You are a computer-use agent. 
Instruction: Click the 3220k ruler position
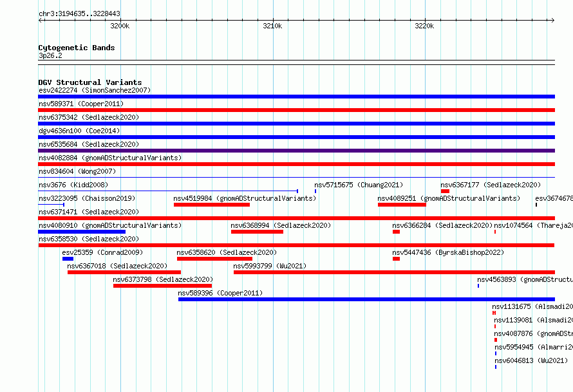click(424, 26)
